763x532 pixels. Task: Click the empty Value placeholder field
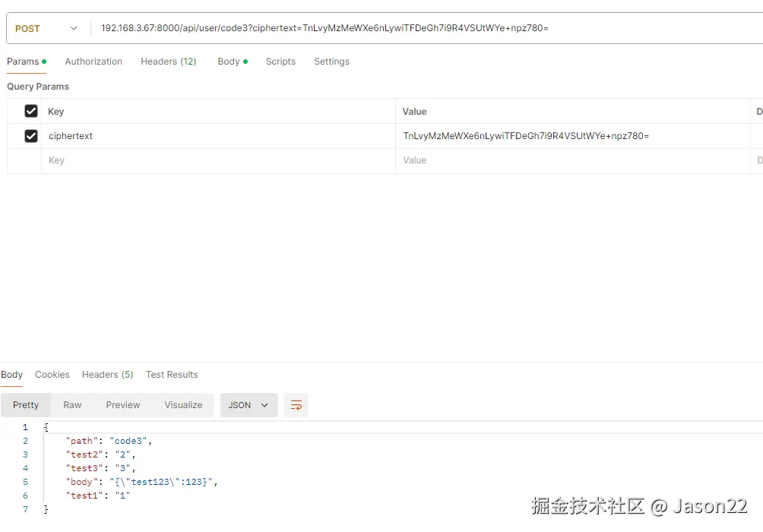tap(573, 160)
